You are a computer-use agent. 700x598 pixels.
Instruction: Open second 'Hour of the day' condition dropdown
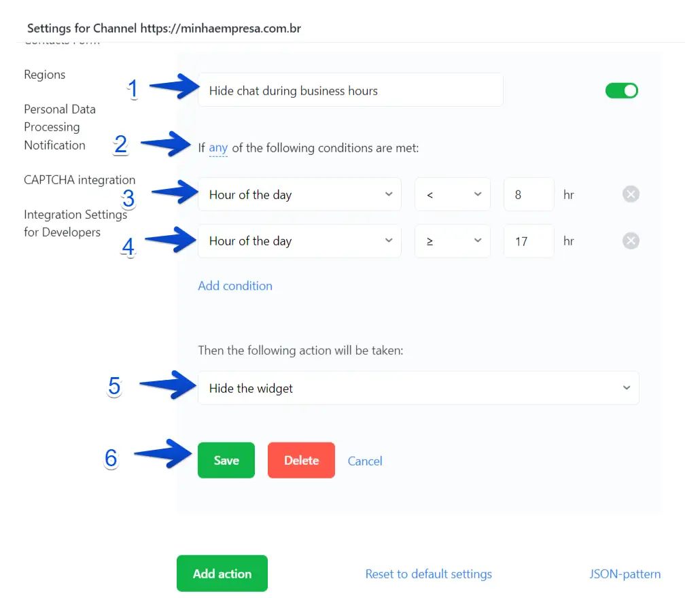pyautogui.click(x=299, y=241)
